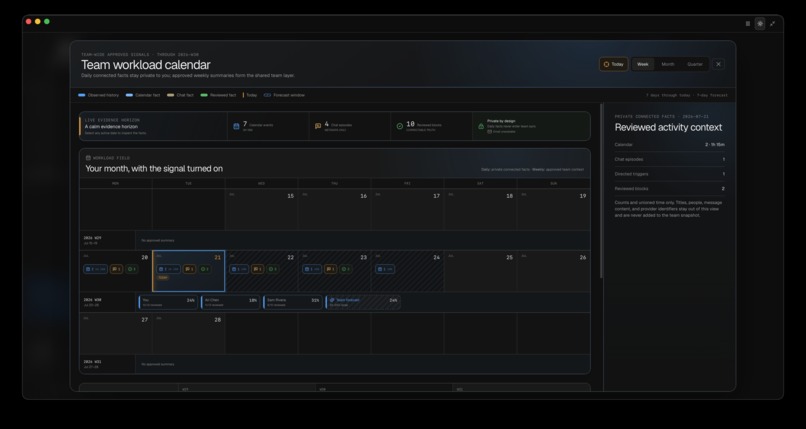Screen dimensions: 806x429
Task: Switch to the Month view tab
Action: coord(668,64)
